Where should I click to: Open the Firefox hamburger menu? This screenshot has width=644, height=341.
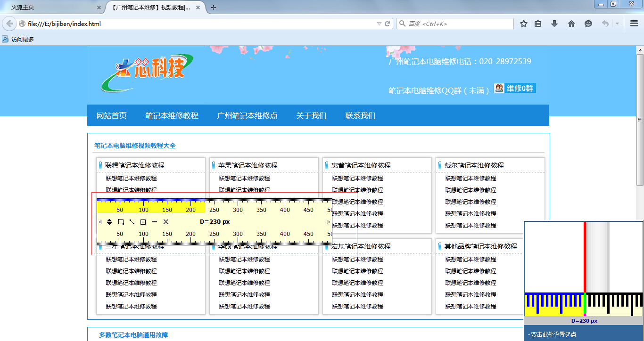[x=634, y=24]
